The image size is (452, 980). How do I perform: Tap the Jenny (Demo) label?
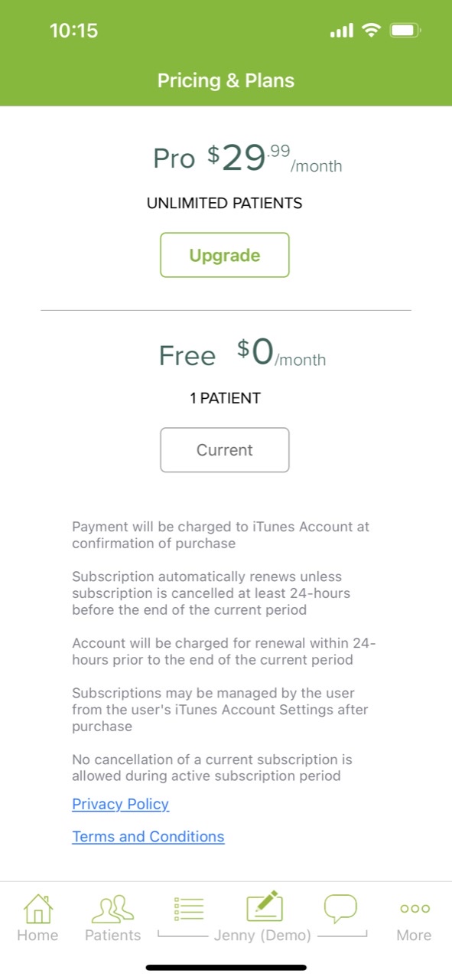(262, 936)
